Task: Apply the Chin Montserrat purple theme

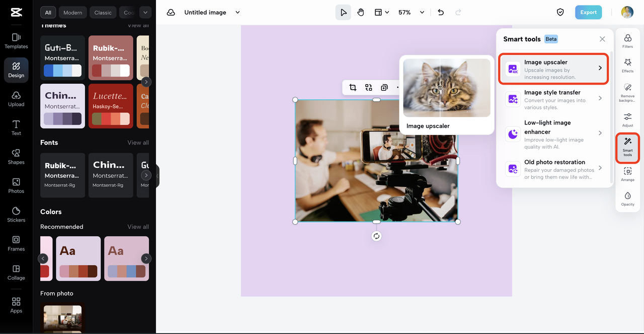Action: [62, 106]
